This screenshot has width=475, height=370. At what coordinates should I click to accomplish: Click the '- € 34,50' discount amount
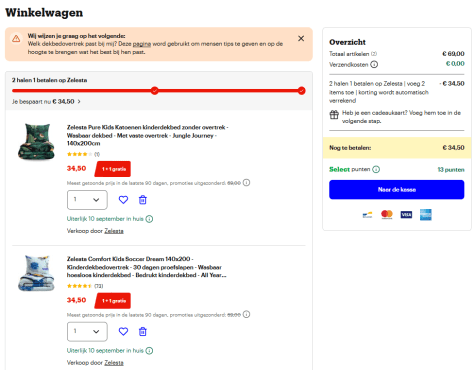[452, 83]
